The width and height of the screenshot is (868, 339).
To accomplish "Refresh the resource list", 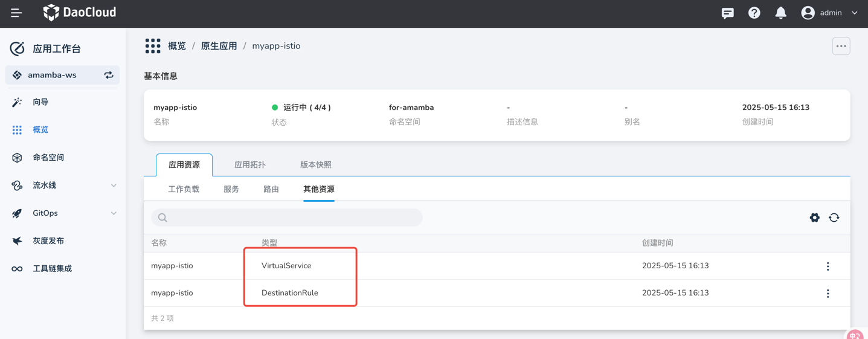I will 834,218.
